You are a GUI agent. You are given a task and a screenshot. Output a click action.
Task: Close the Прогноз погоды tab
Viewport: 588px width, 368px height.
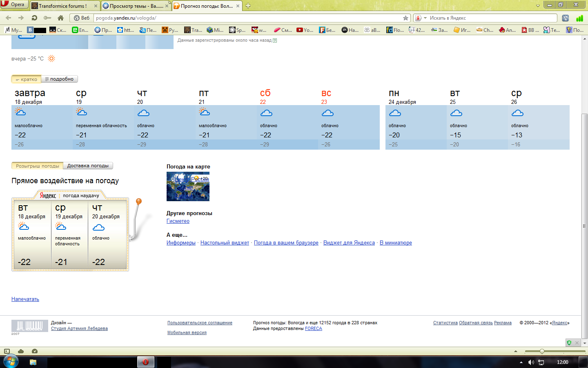coord(238,6)
